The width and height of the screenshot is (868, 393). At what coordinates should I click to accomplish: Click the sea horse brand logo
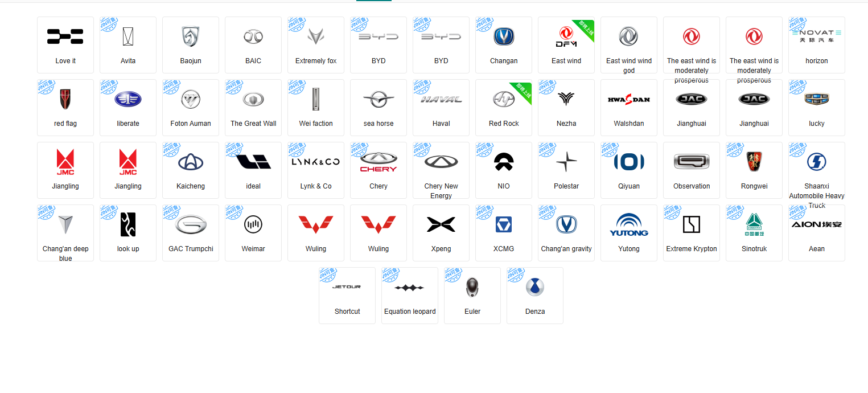pyautogui.click(x=379, y=99)
